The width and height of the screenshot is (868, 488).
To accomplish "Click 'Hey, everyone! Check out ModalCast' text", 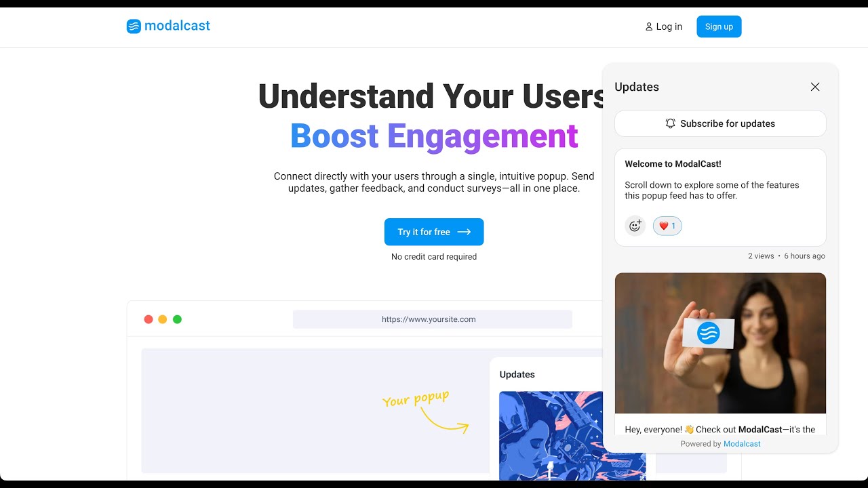I will coord(720,430).
